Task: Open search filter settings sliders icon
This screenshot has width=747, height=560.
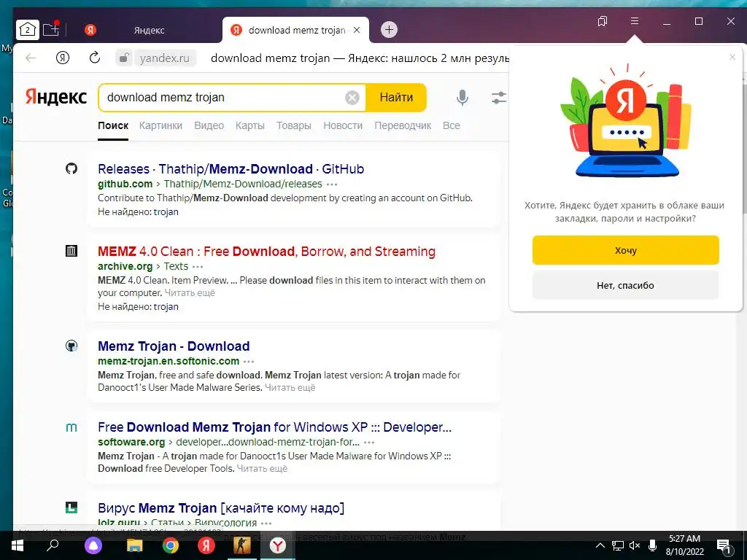Action: (498, 98)
